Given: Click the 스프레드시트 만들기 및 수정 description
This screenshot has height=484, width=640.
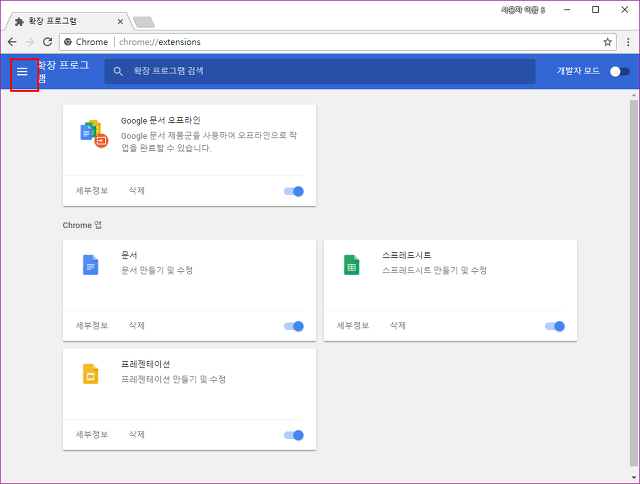Looking at the screenshot, I should click(x=434, y=270).
